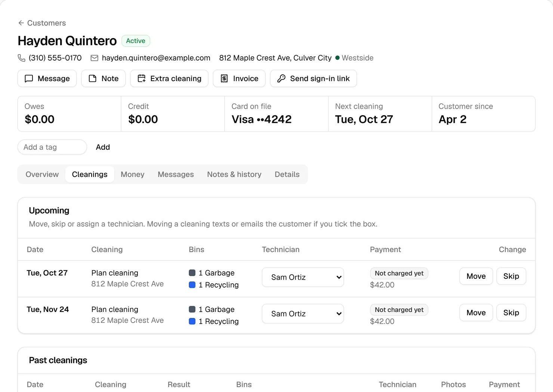
Task: Click the Not charged yet badge for Nov 24
Action: click(399, 310)
